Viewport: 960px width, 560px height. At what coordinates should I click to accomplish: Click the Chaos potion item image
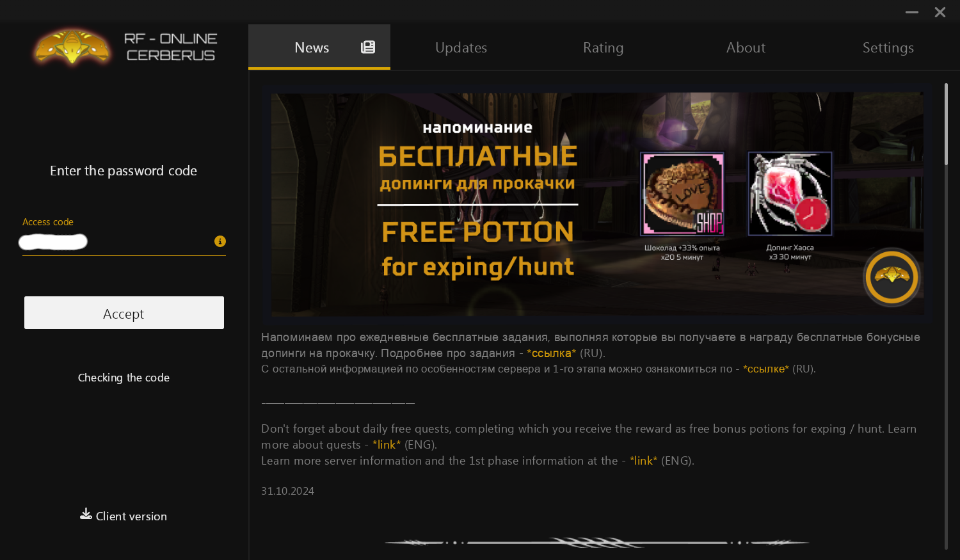790,194
